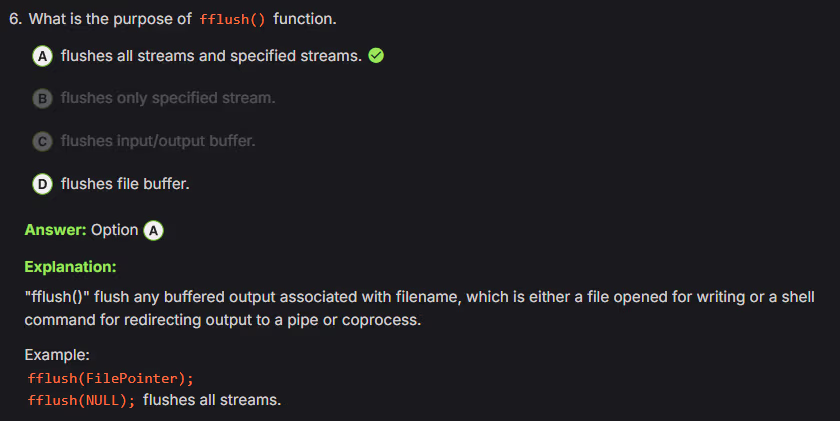Choose option B letter badge
840x421 pixels.
44,98
